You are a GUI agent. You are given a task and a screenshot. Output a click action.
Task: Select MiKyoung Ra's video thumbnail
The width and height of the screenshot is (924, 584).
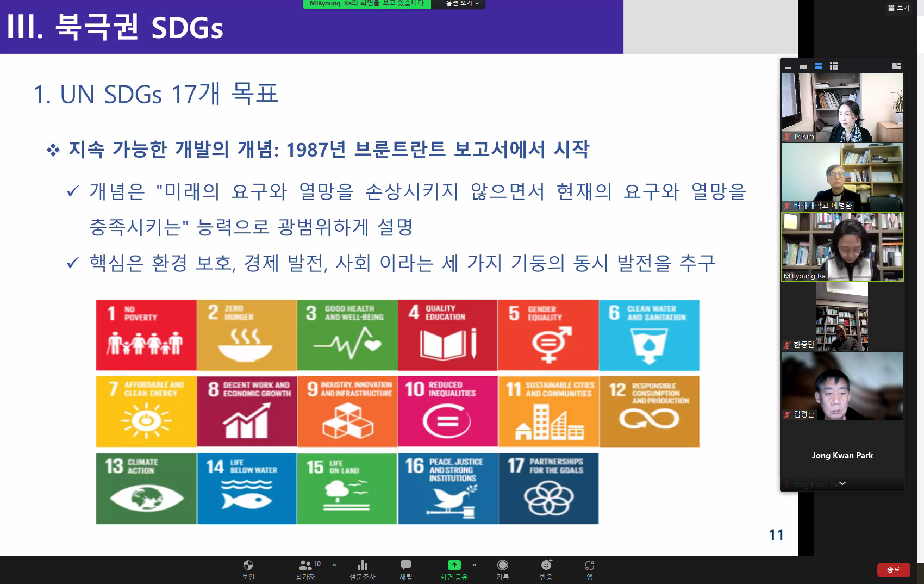pos(842,247)
